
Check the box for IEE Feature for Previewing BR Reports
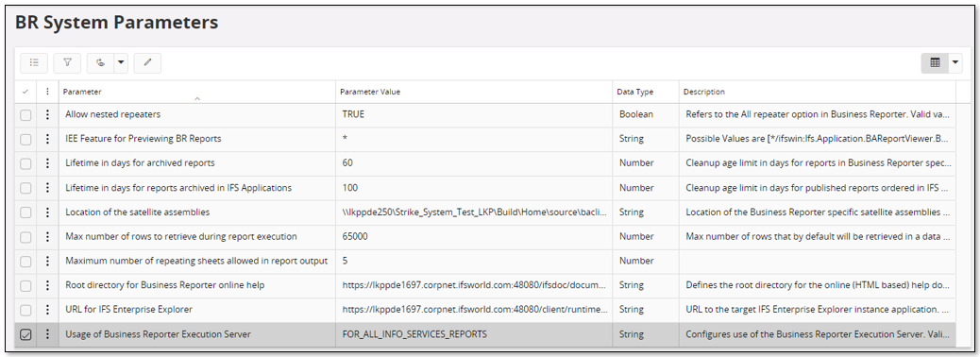click(x=25, y=140)
